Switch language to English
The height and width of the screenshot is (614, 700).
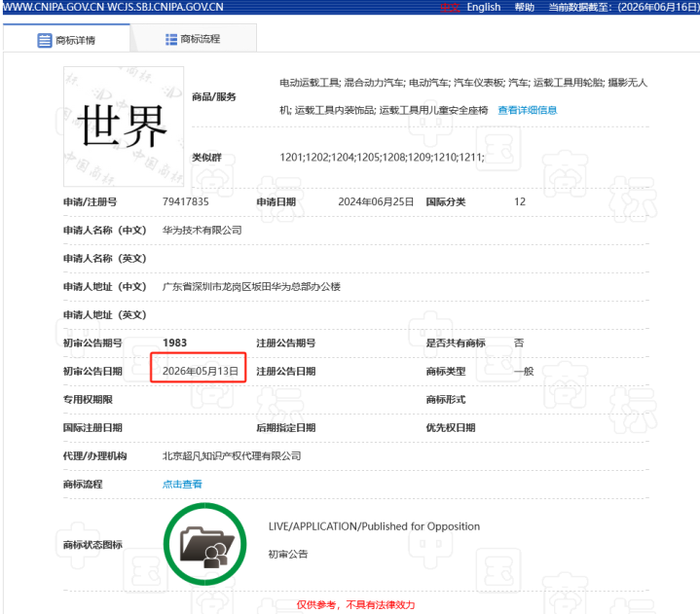(x=484, y=7)
